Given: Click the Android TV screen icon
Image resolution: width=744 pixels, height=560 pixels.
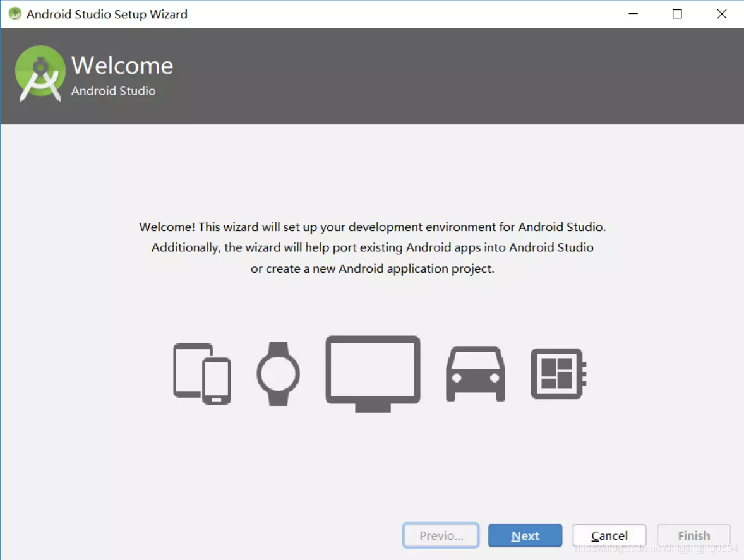Looking at the screenshot, I should [373, 374].
